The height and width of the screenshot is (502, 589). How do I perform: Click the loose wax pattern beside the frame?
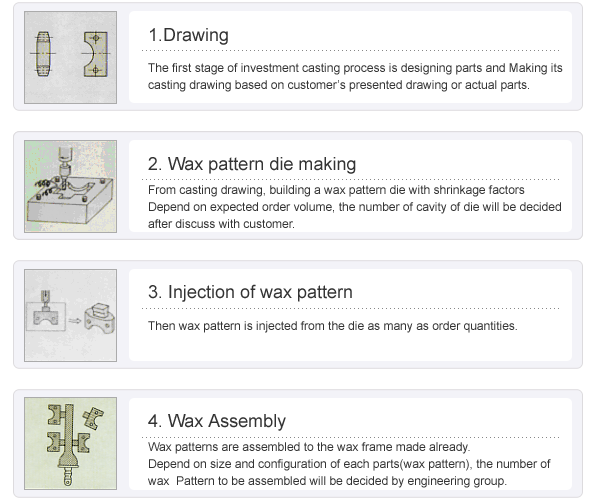(93, 418)
